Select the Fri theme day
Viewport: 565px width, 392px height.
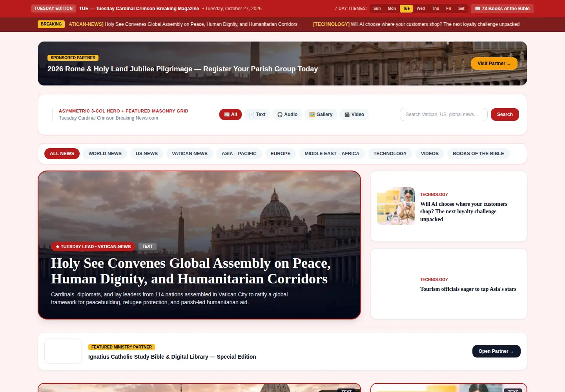coord(448,9)
